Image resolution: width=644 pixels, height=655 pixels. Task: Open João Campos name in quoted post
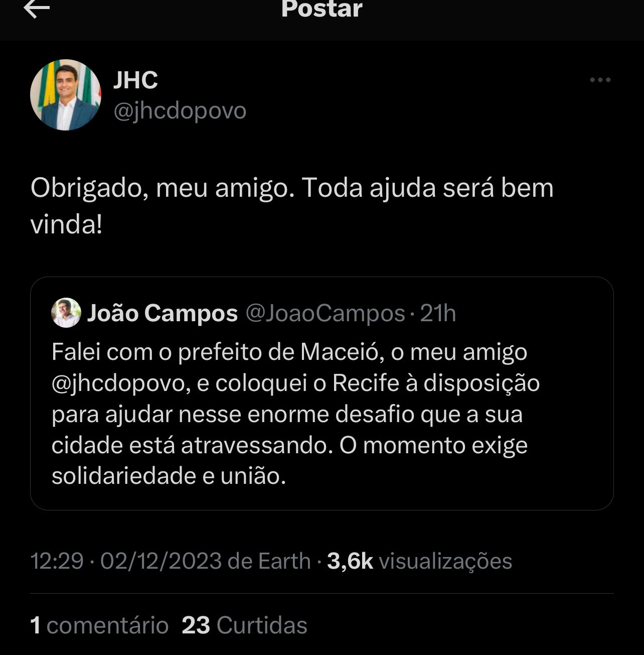[x=163, y=313]
